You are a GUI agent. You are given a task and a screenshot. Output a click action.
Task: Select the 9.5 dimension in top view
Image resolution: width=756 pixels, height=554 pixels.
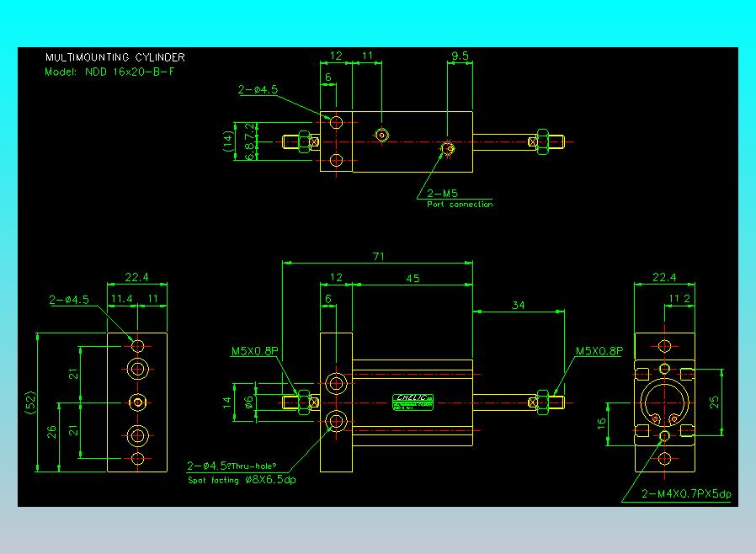pos(460,56)
